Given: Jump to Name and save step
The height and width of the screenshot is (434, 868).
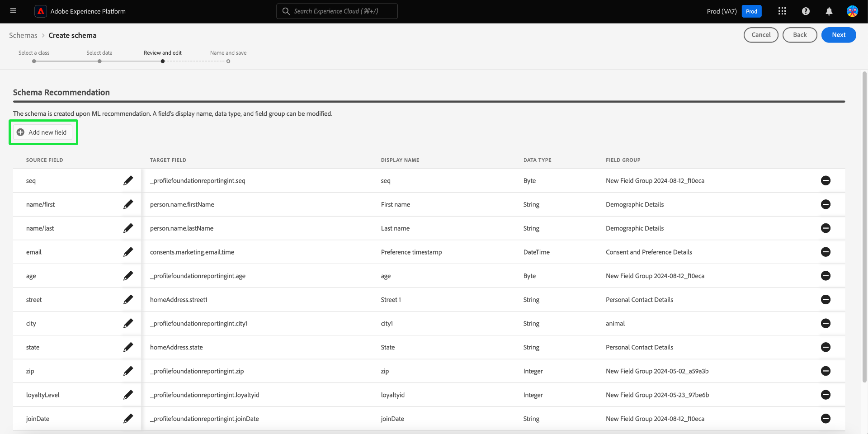Looking at the screenshot, I should click(228, 61).
